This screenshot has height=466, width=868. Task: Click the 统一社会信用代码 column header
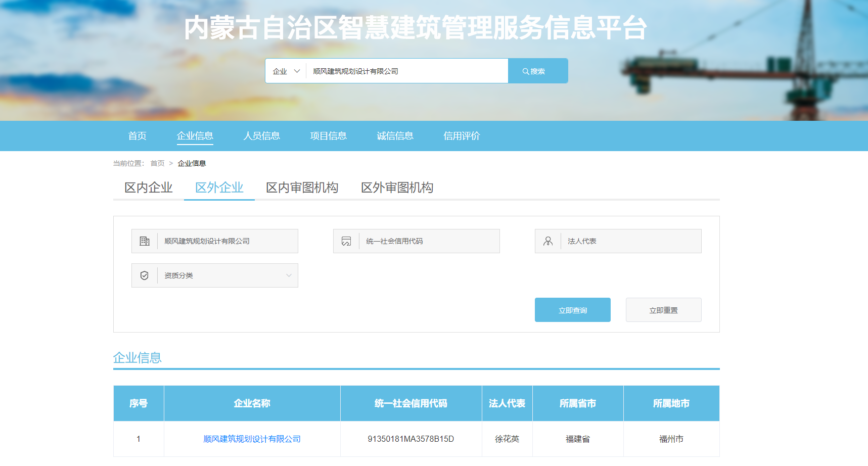click(x=411, y=403)
